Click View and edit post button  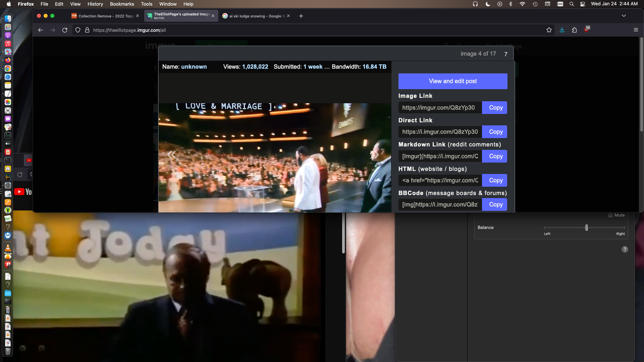coord(452,81)
